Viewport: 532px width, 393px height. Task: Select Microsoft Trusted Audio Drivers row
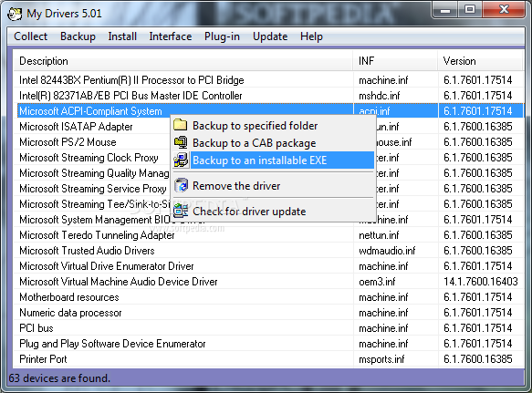(x=269, y=251)
